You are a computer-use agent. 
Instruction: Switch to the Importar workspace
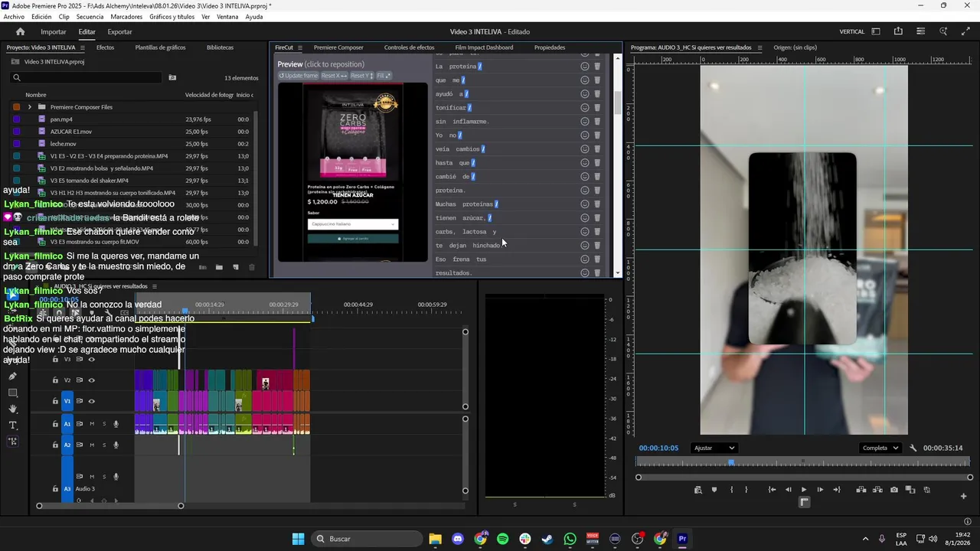pos(54,31)
